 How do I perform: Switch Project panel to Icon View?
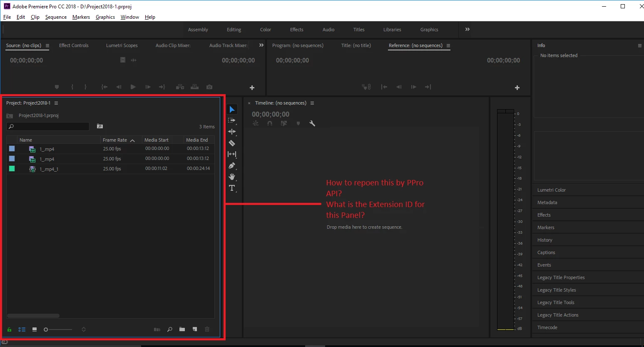(x=35, y=330)
